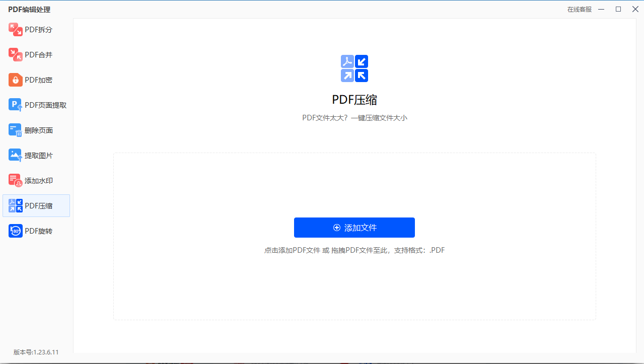Close the PDF编辑处理 window
This screenshot has width=644, height=364.
pyautogui.click(x=635, y=9)
